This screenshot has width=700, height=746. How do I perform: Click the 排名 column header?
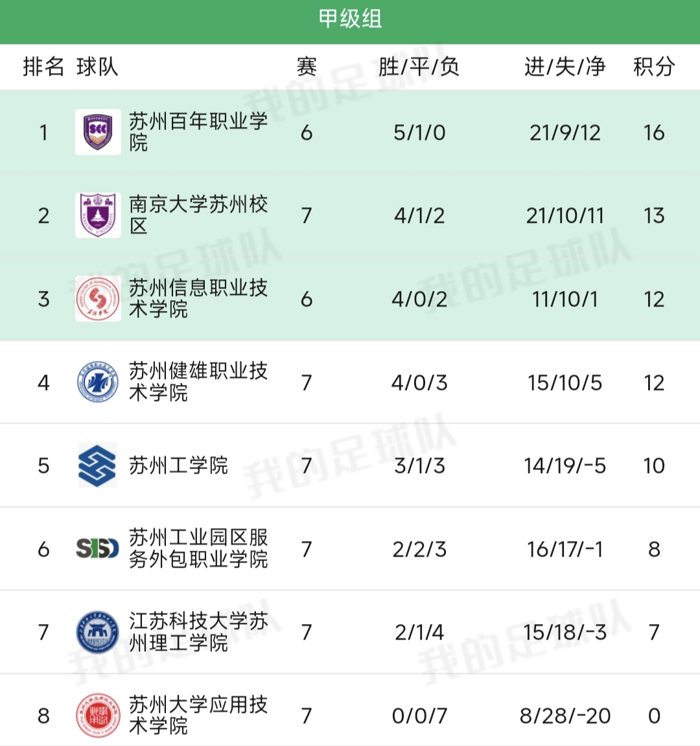pos(43,67)
